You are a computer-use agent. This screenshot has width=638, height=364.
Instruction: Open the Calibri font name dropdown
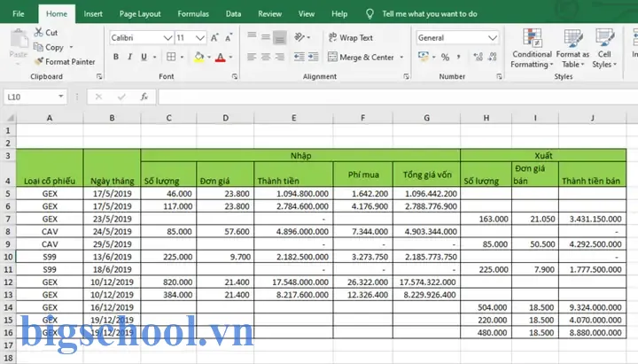[x=167, y=38]
